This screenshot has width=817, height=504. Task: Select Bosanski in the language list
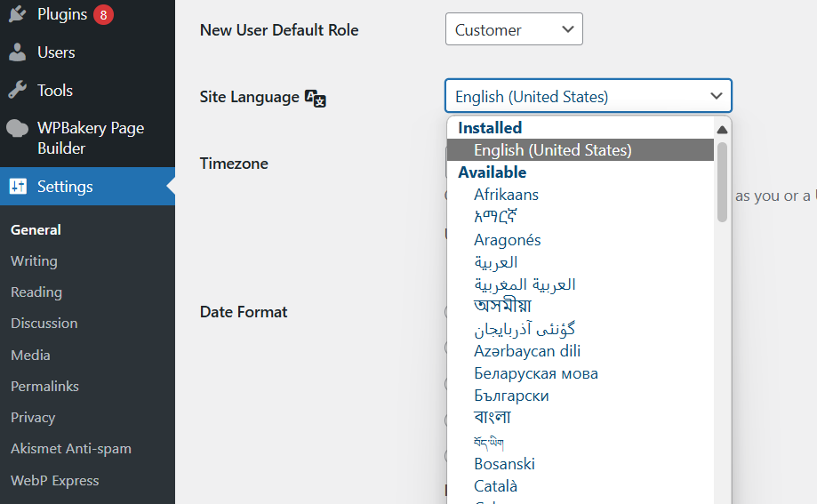pos(504,464)
